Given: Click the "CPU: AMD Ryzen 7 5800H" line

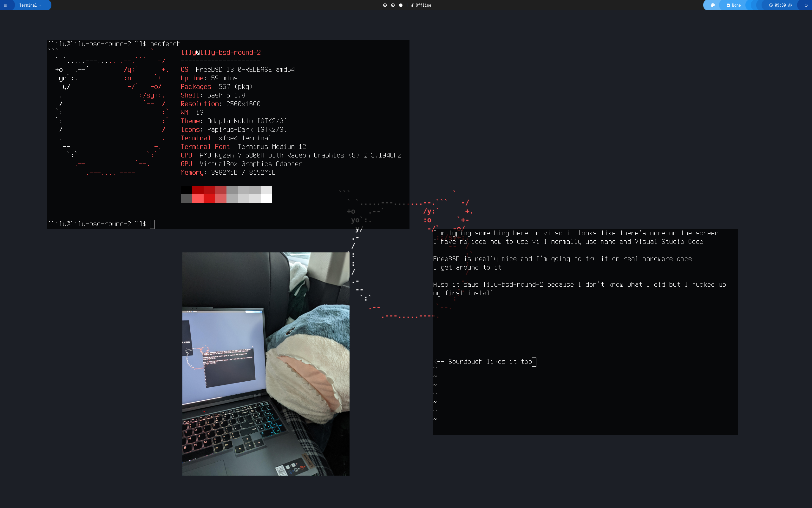Looking at the screenshot, I should click(291, 155).
